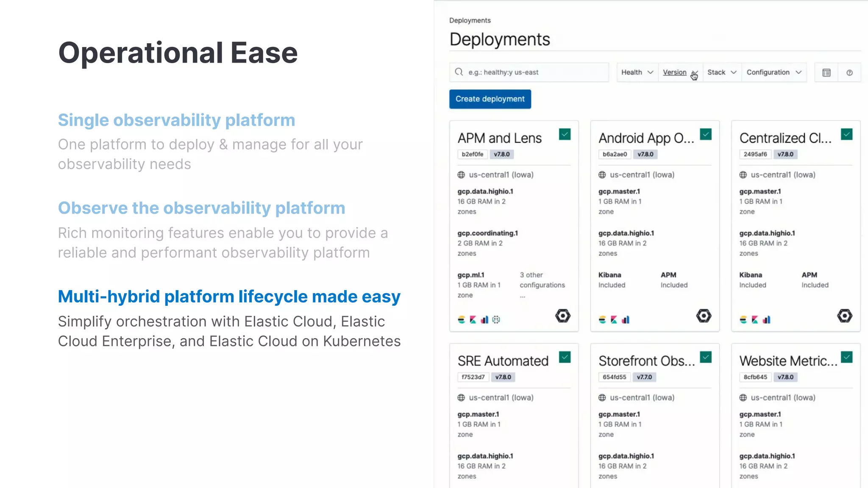Click gcp.coordinating.1 on APM and Lens card
Image resolution: width=868 pixels, height=488 pixels.
(487, 233)
